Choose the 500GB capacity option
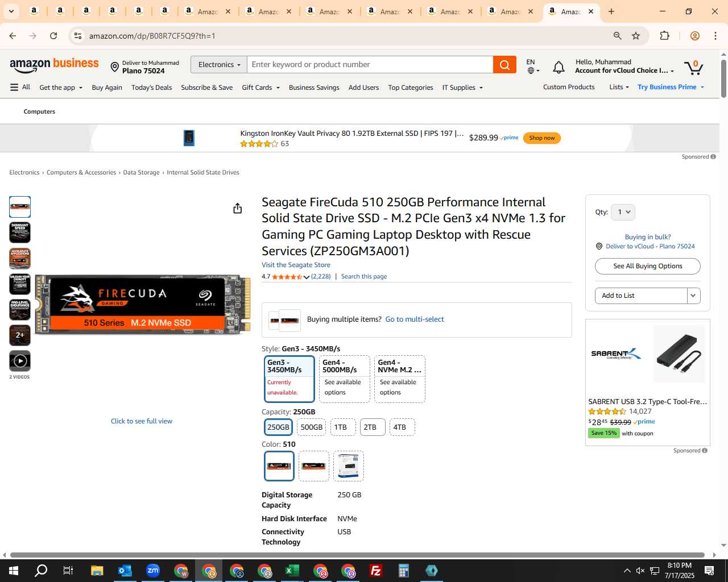Screen dimensions: 728x582 (311, 427)
